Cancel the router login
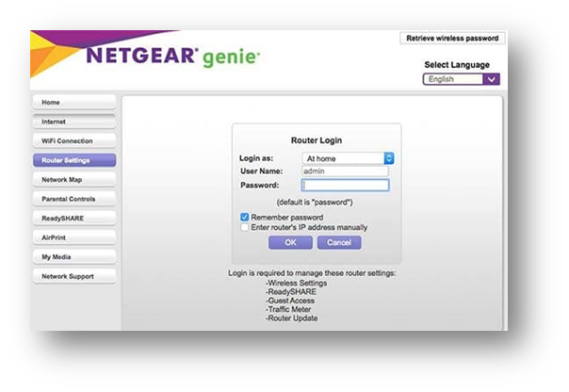The height and width of the screenshot is (392, 569). tap(339, 242)
